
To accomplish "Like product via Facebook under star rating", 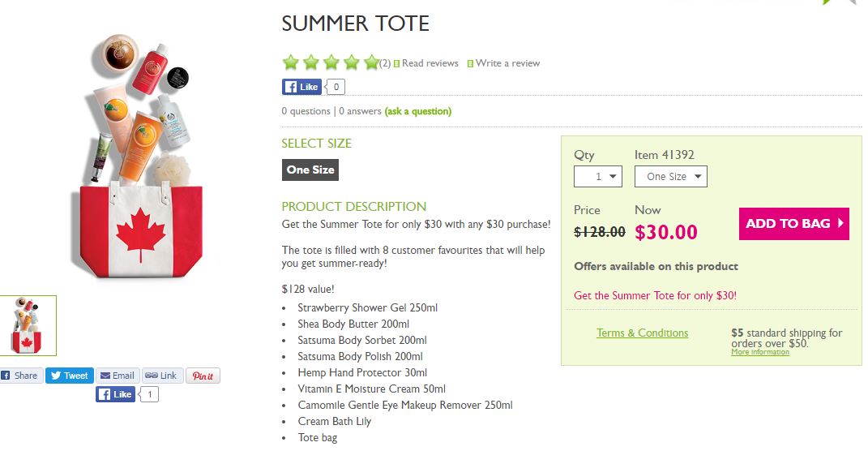I will click(301, 87).
